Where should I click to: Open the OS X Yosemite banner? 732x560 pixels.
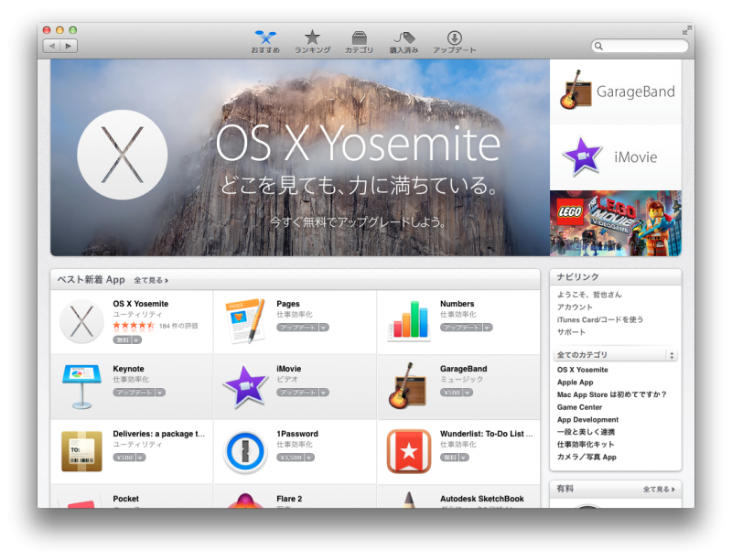(300, 157)
